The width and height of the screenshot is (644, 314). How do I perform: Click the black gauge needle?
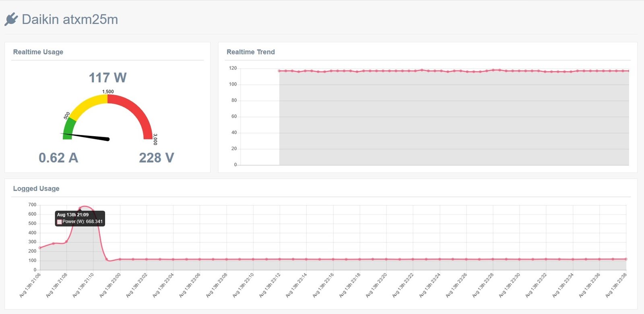[85, 136]
